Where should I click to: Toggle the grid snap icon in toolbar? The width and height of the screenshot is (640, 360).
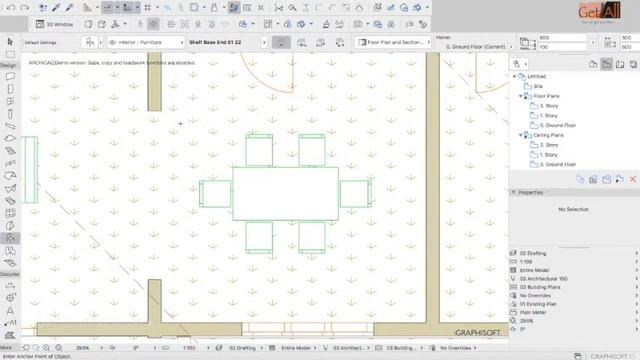click(x=148, y=7)
